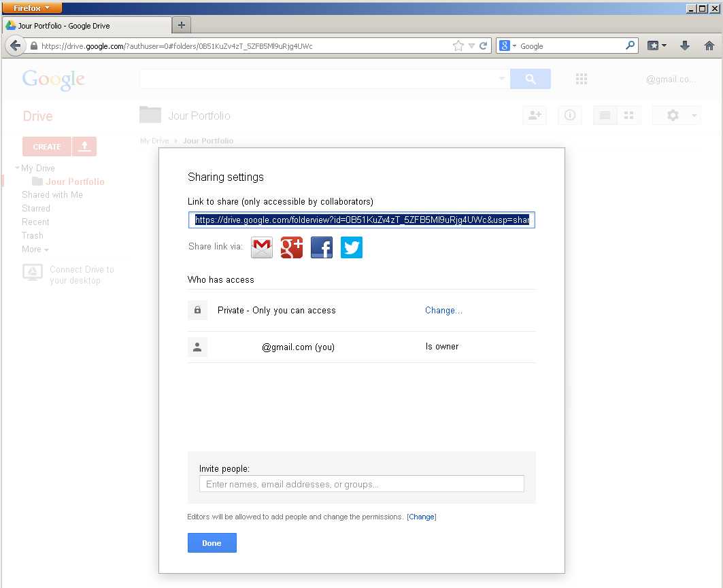
Task: Expand the search engine selector dropdown
Action: pos(508,46)
